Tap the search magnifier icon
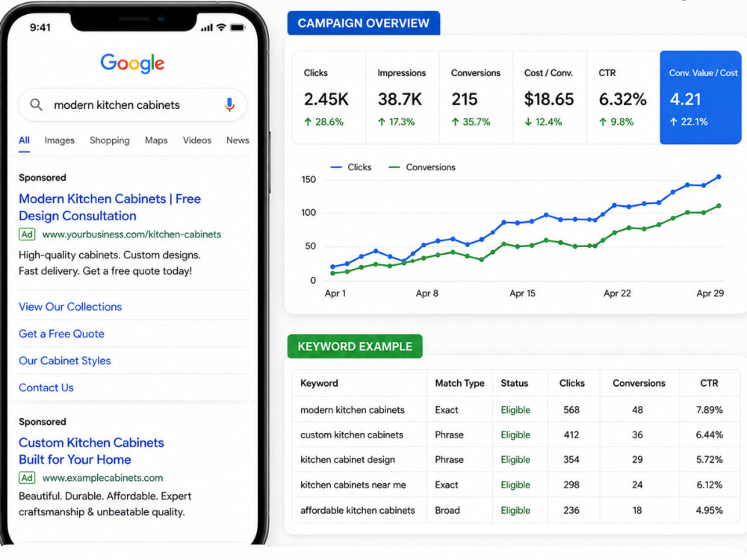Screen dimensions: 747x560 (x=36, y=105)
